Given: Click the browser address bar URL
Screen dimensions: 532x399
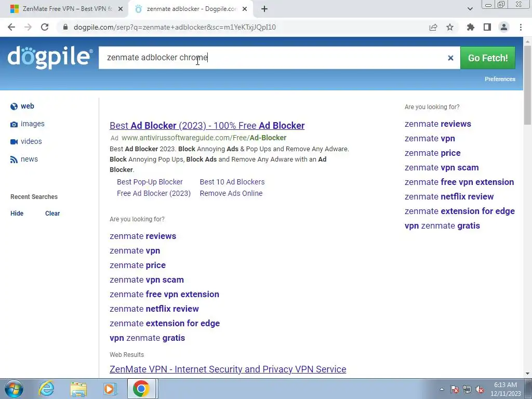Looking at the screenshot, I should tap(175, 27).
